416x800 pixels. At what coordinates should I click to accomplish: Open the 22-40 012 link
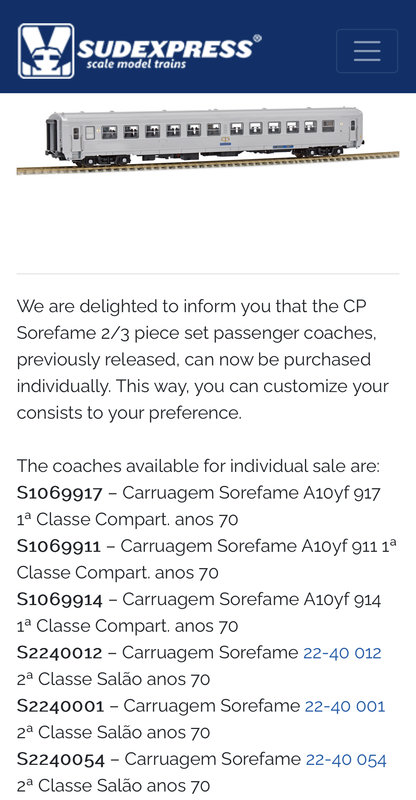342,653
